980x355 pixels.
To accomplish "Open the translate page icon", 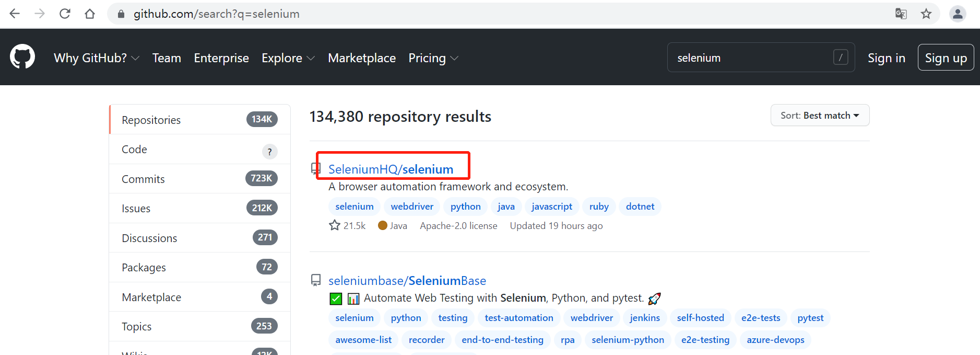I will point(901,14).
